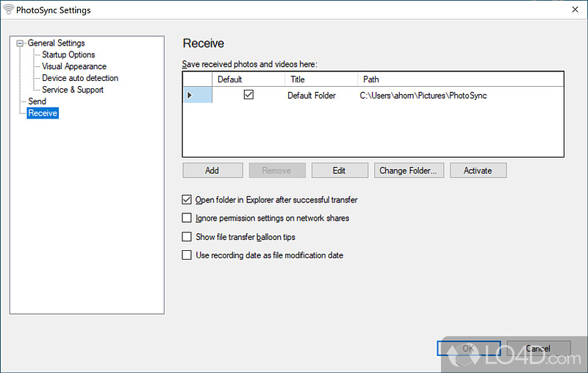Select the Receive settings page
This screenshot has height=373, width=588.
point(43,113)
